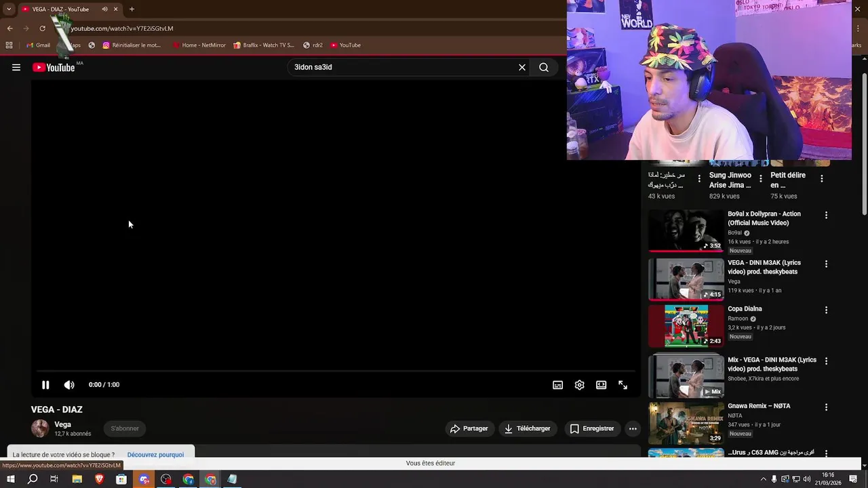Screen dimensions: 868x488
Task: Mute the video with the speaker icon
Action: pos(69,385)
